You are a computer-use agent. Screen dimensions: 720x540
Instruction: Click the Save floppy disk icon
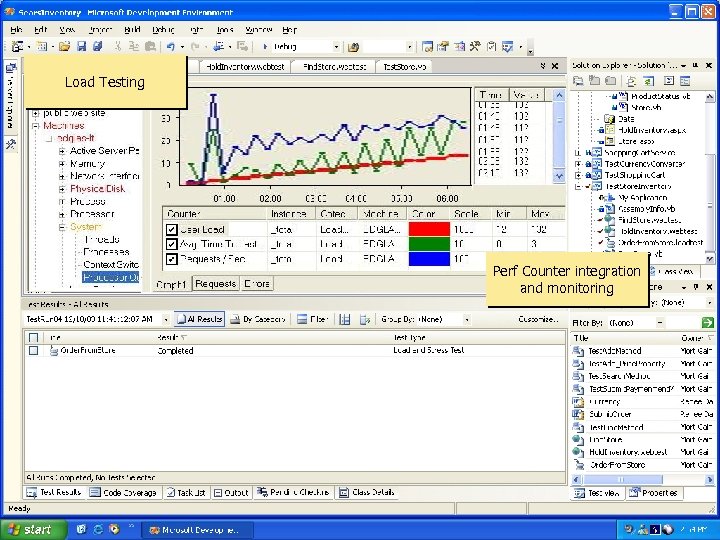tap(81, 46)
